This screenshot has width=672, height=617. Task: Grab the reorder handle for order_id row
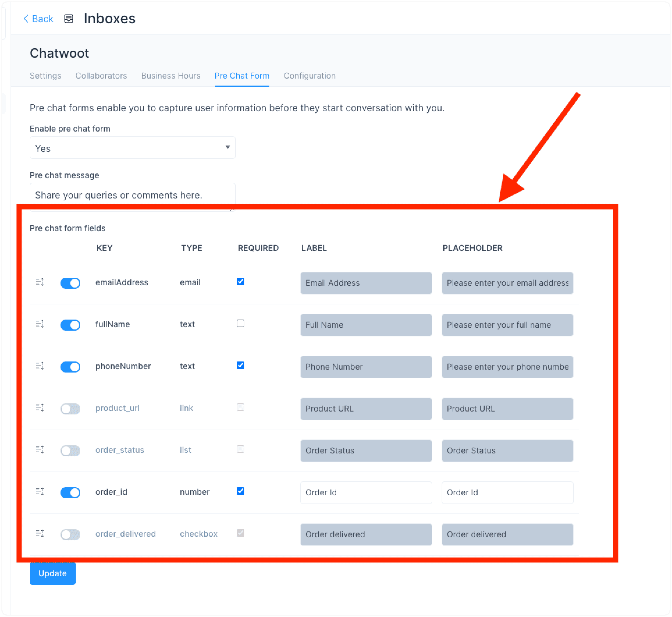tap(40, 492)
